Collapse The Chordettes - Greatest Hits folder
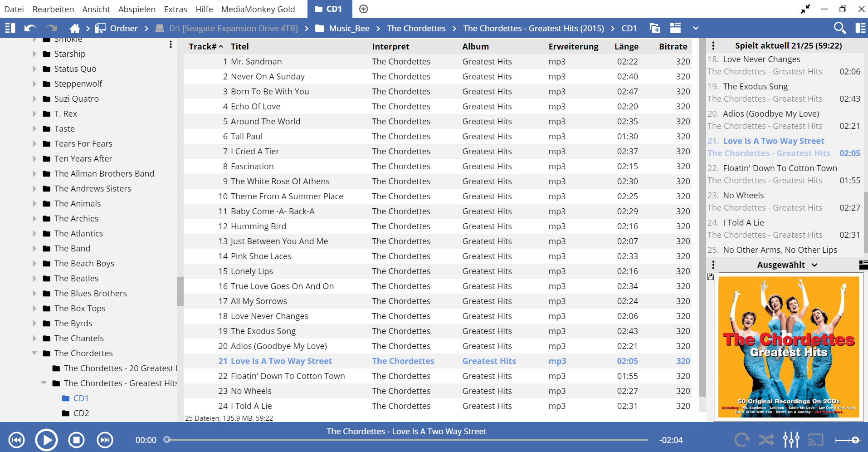The image size is (868, 452). point(44,383)
